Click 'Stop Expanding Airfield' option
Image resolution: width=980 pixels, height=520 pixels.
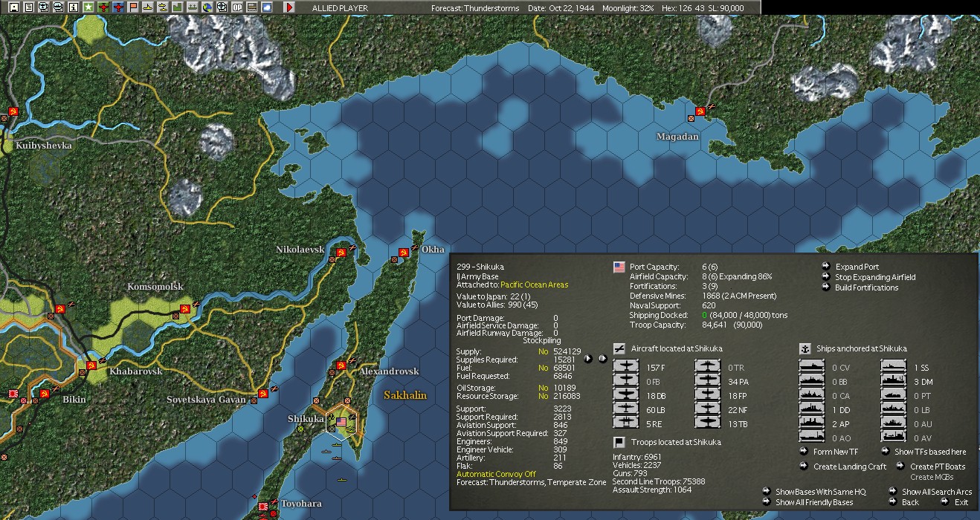(x=876, y=277)
